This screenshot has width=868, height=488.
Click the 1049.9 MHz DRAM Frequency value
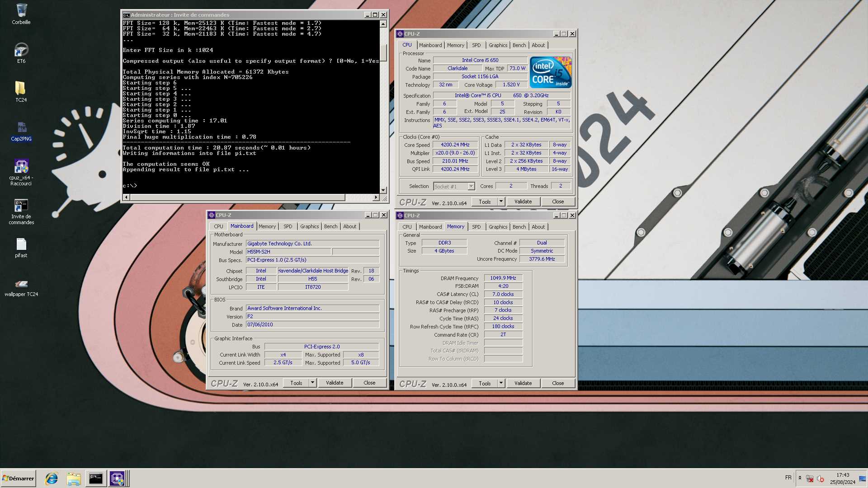(503, 278)
